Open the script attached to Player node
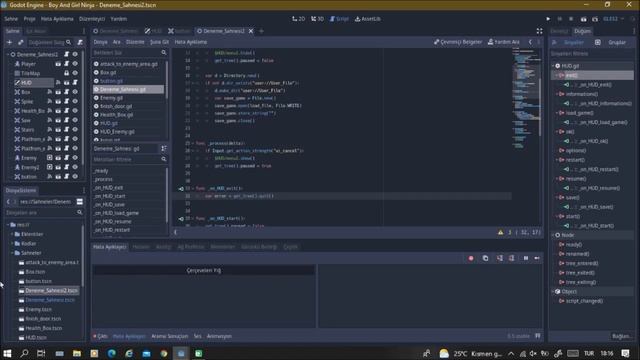The image size is (640, 360). pos(67,64)
